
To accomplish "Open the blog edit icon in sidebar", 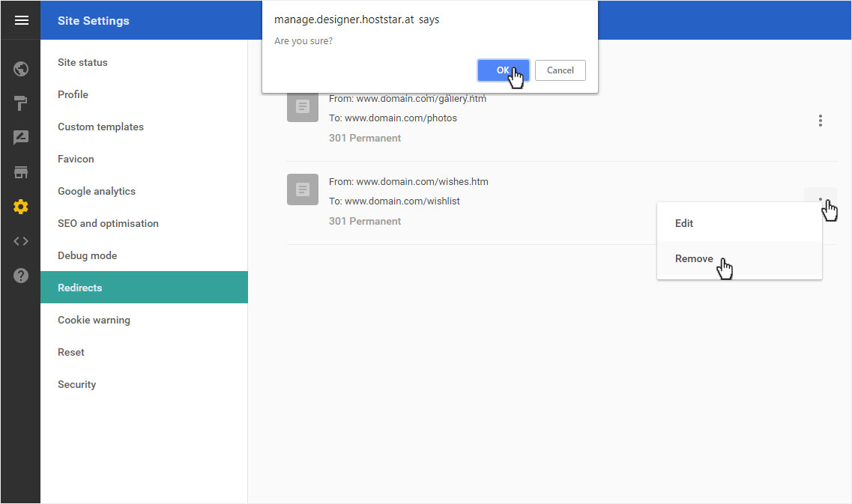I will (x=21, y=137).
